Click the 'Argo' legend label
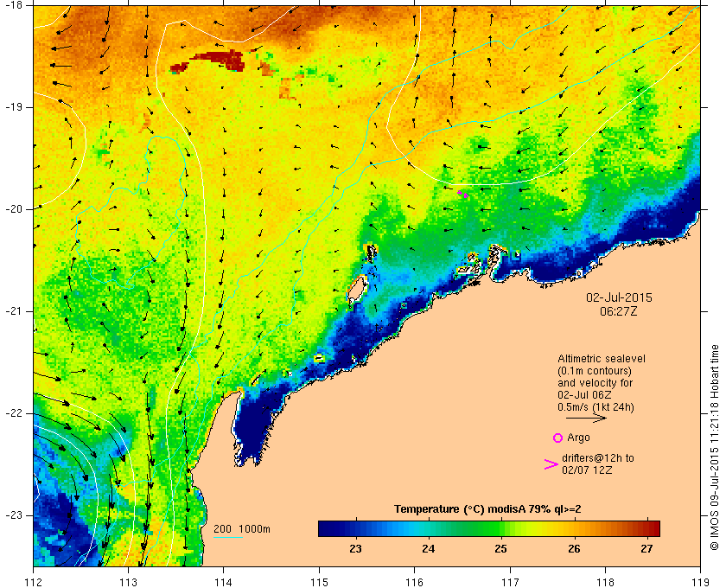 click(578, 438)
